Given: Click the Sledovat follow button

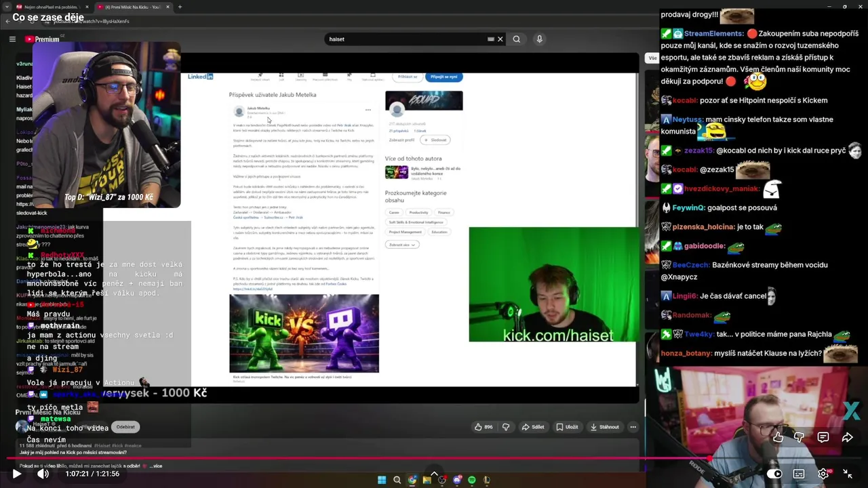Looking at the screenshot, I should (435, 140).
